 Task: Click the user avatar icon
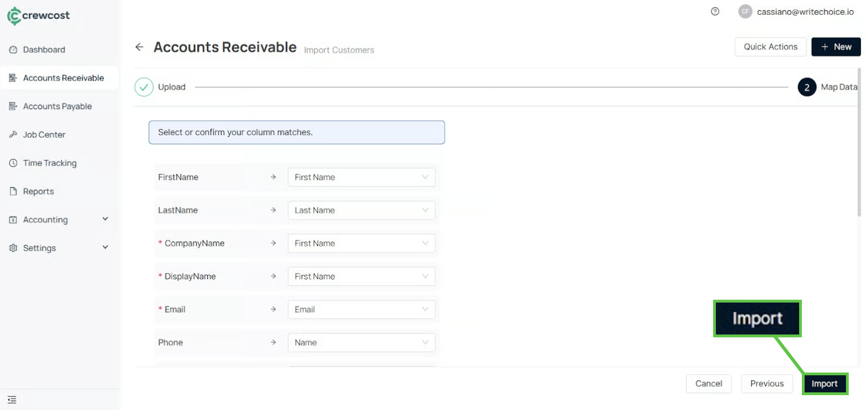click(745, 12)
